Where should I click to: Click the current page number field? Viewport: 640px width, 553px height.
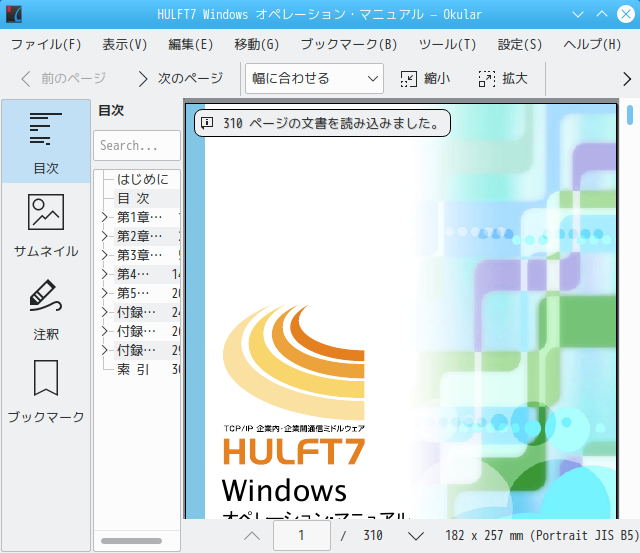tap(302, 535)
